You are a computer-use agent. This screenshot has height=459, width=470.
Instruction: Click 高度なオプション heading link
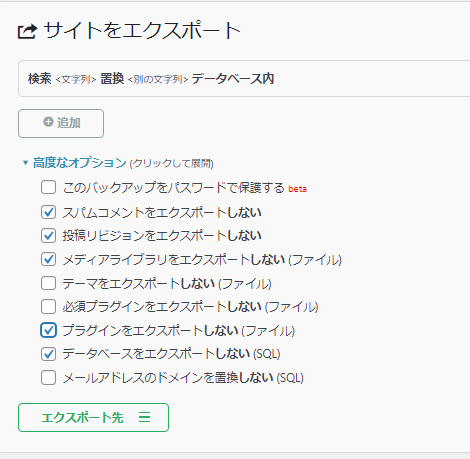point(79,163)
